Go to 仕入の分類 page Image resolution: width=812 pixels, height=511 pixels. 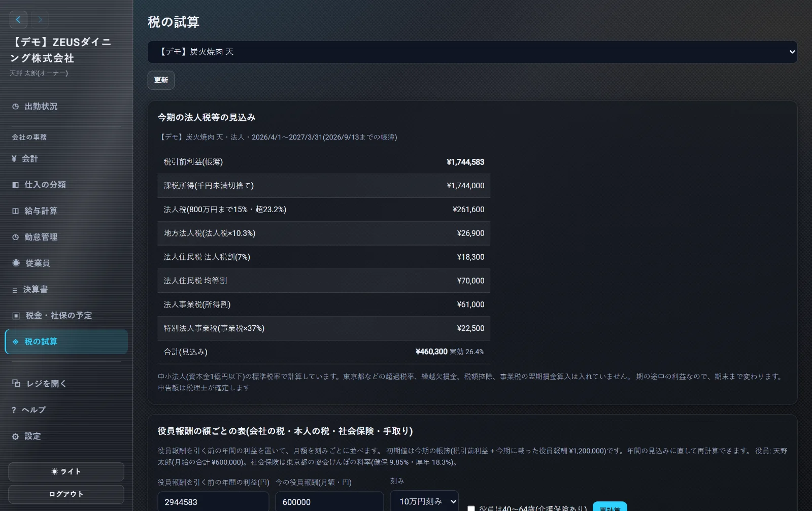coord(66,185)
